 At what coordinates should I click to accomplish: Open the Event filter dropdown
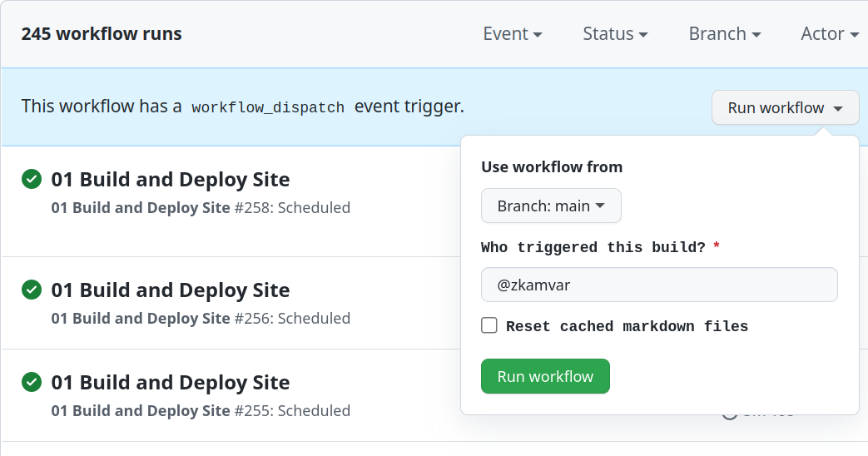[513, 34]
